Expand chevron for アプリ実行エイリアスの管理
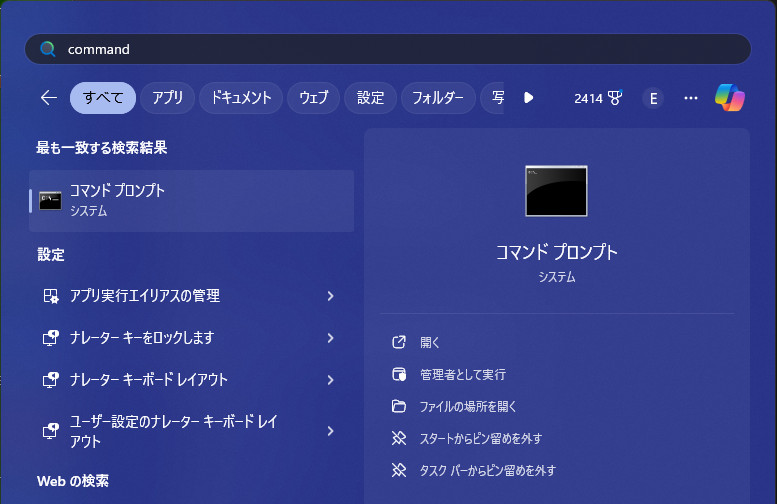Screen dimensions: 777x504 pyautogui.click(x=331, y=296)
